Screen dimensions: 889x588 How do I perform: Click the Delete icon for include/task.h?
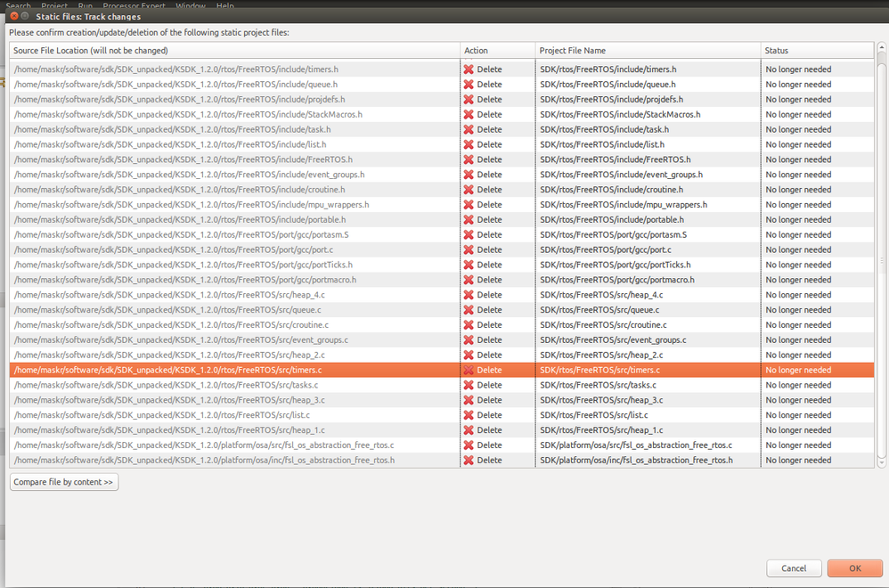coord(469,129)
